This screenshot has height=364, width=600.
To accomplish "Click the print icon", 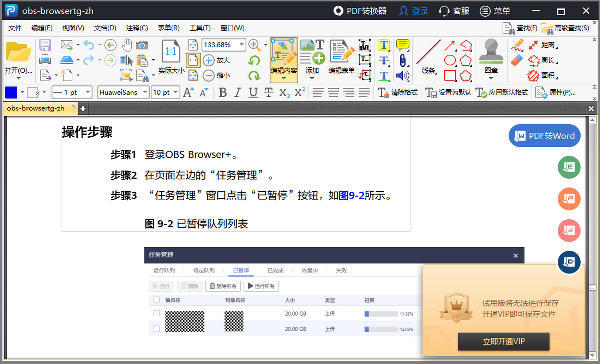I will (x=45, y=60).
